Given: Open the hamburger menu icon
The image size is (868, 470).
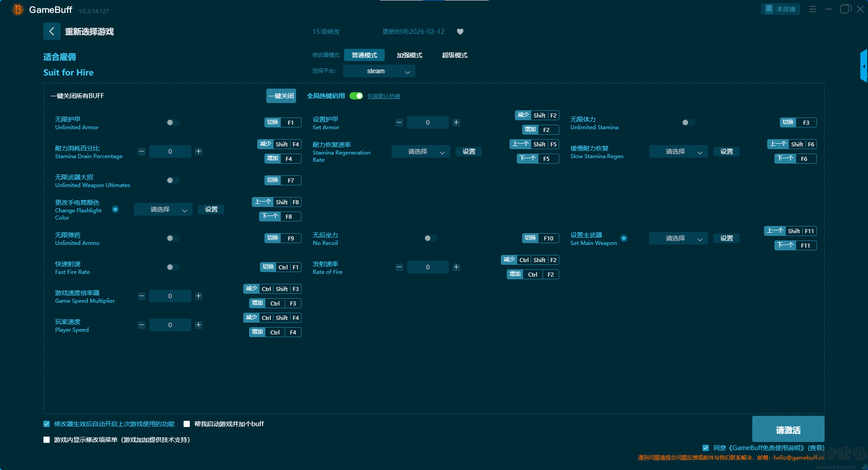Looking at the screenshot, I should [812, 9].
